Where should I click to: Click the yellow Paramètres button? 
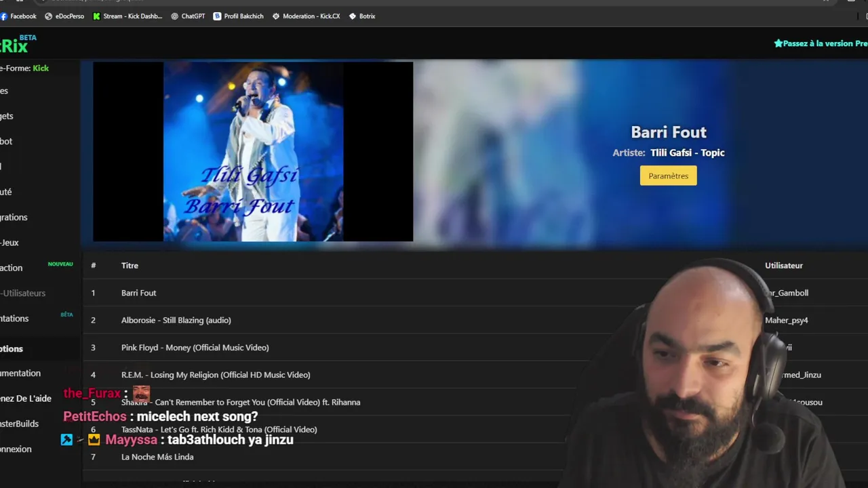668,176
